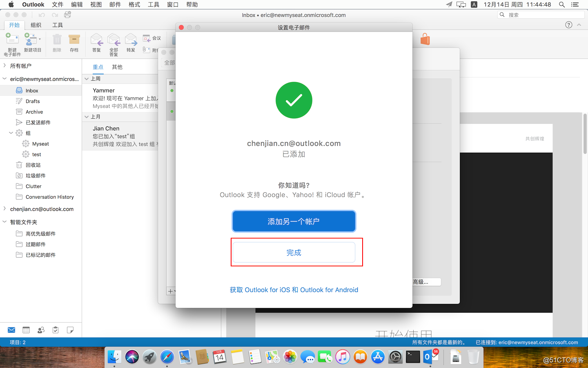Viewport: 588px width, 368px height.
Task: Collapse the ribbon with the chevron icon
Action: click(x=579, y=25)
